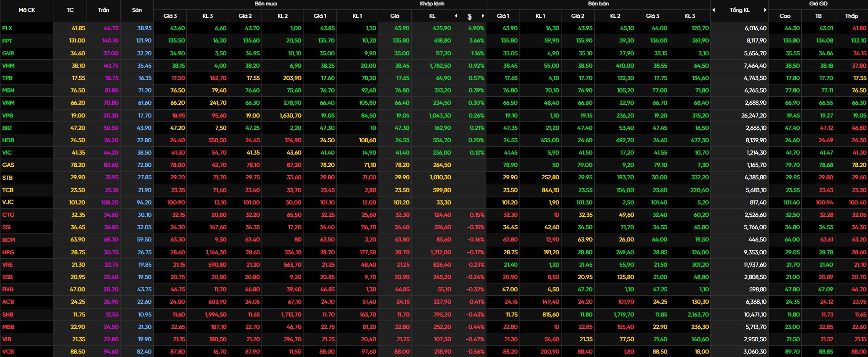Choose the CTG ticker

(8, 215)
